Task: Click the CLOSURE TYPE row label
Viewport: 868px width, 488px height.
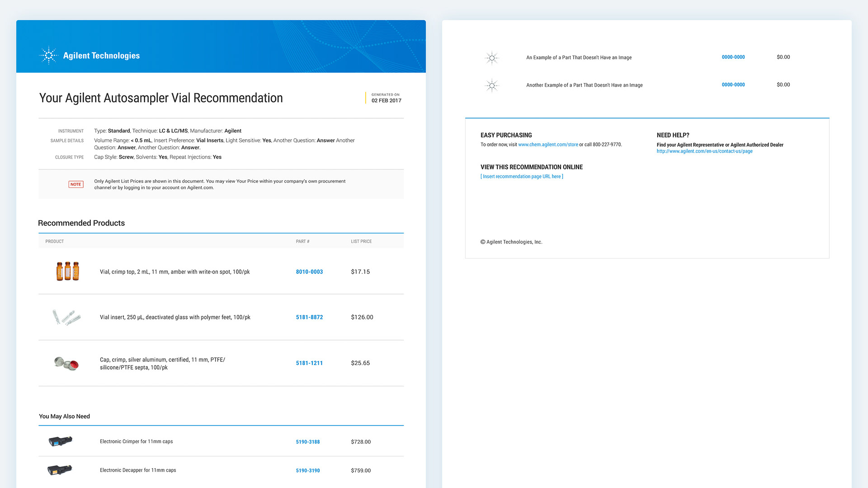Action: coord(69,158)
